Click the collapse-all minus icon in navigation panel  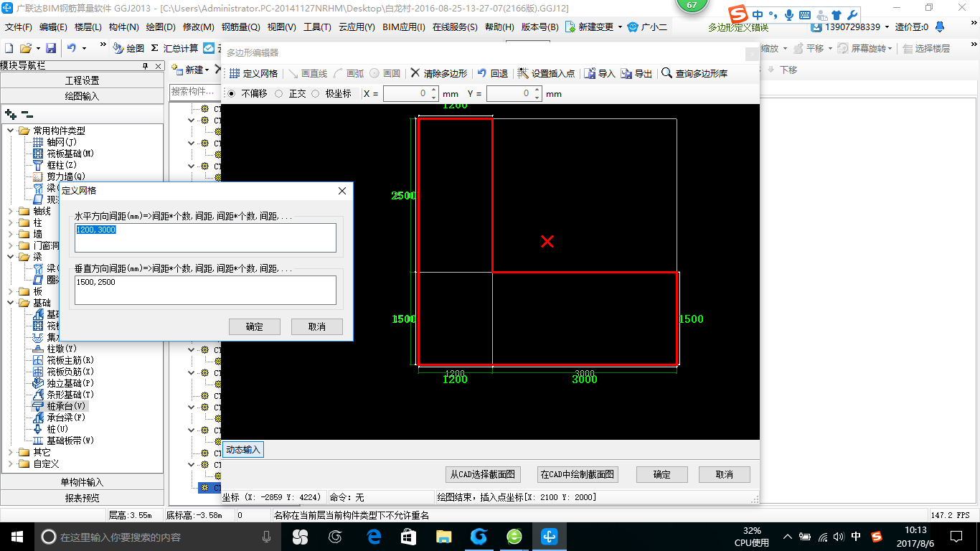27,114
